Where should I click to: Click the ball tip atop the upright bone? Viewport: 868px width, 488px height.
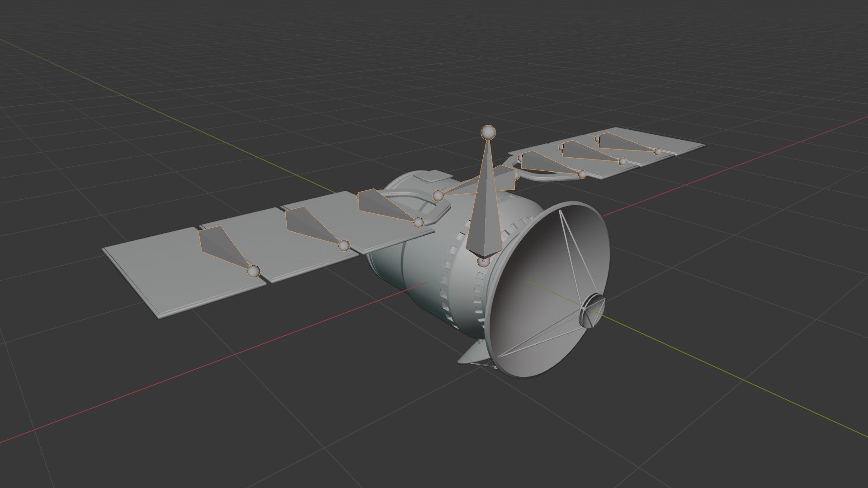pos(488,132)
